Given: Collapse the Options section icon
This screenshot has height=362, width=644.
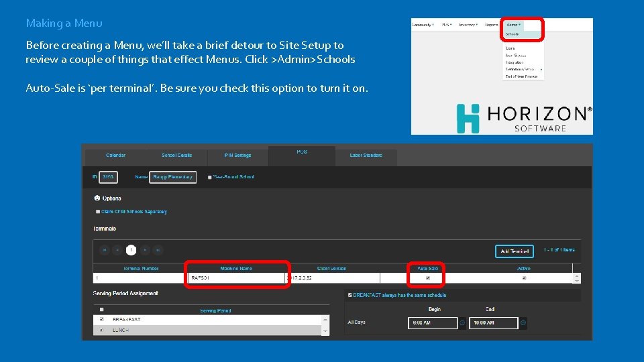Looking at the screenshot, I should pyautogui.click(x=97, y=198).
